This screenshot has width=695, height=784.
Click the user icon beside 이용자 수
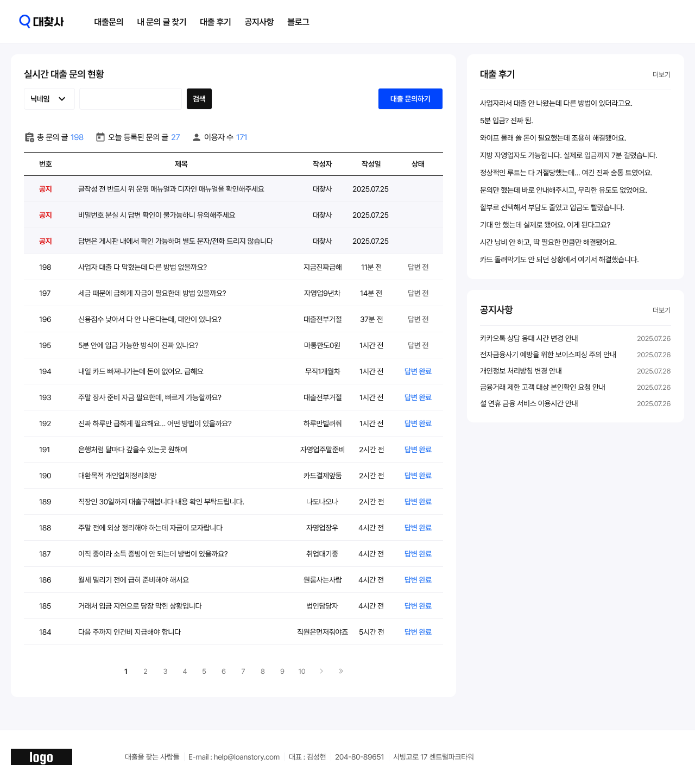[197, 137]
